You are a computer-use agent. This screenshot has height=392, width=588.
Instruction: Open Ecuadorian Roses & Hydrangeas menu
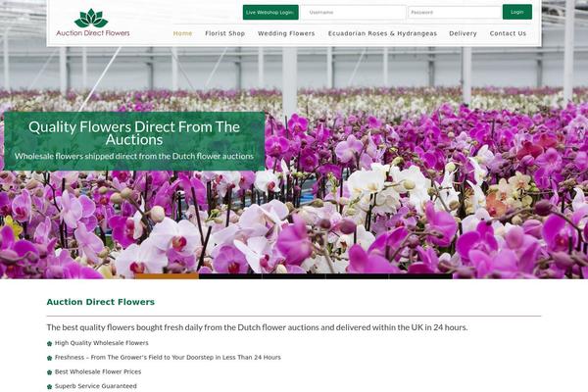coord(382,33)
